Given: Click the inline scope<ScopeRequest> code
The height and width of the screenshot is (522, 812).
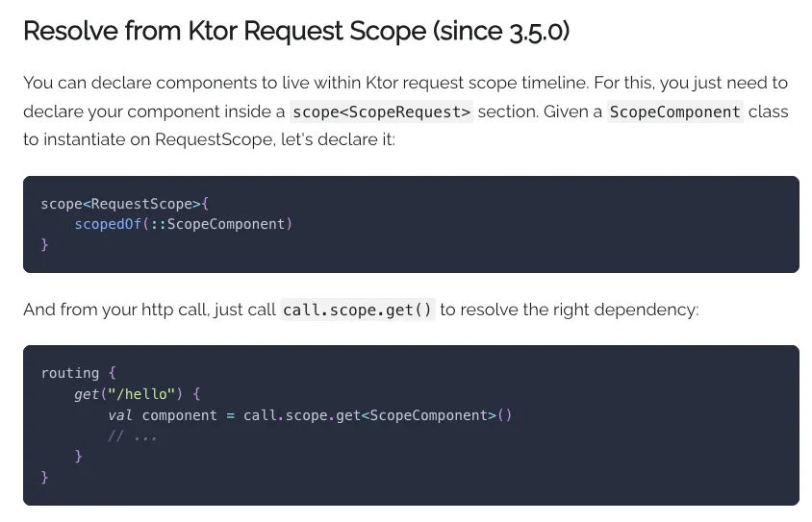Looking at the screenshot, I should click(x=381, y=112).
